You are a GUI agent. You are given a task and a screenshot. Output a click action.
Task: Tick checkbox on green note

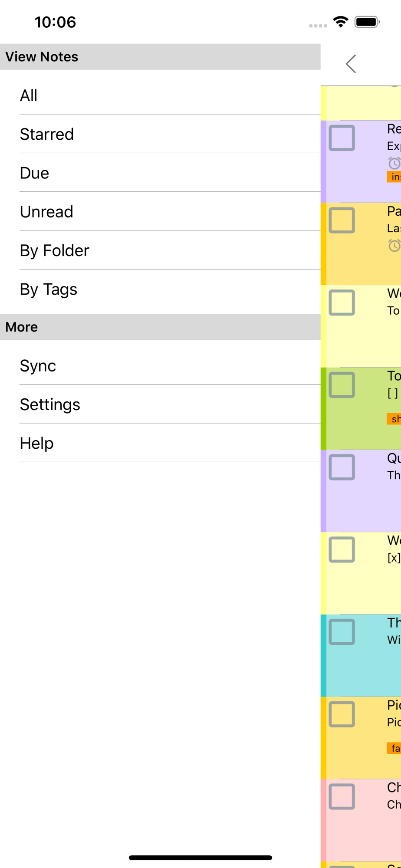342,385
